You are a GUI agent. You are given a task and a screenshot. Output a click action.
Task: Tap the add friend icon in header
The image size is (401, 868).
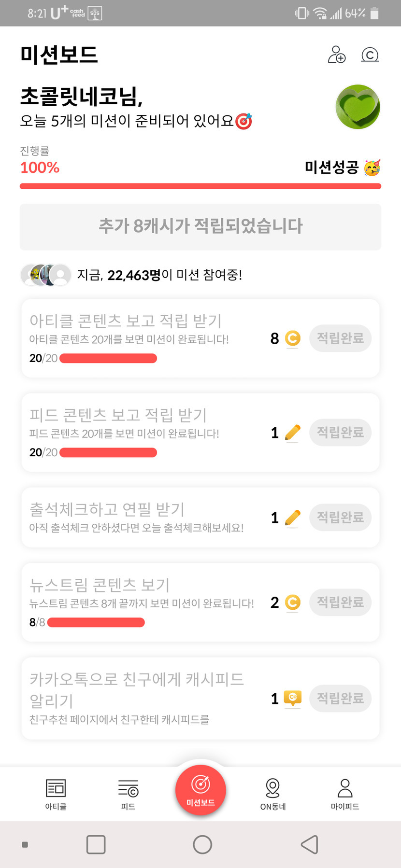point(337,55)
